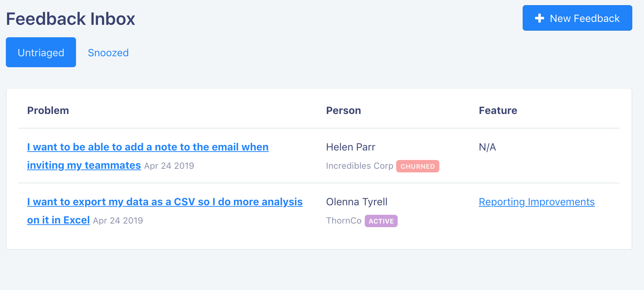The height and width of the screenshot is (290, 644).
Task: Click the ThornCo company name
Action: point(344,221)
